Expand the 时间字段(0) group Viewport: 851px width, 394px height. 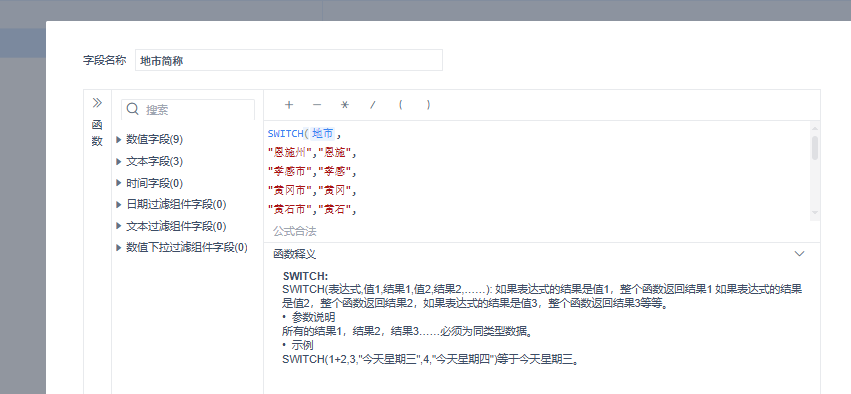tap(119, 183)
